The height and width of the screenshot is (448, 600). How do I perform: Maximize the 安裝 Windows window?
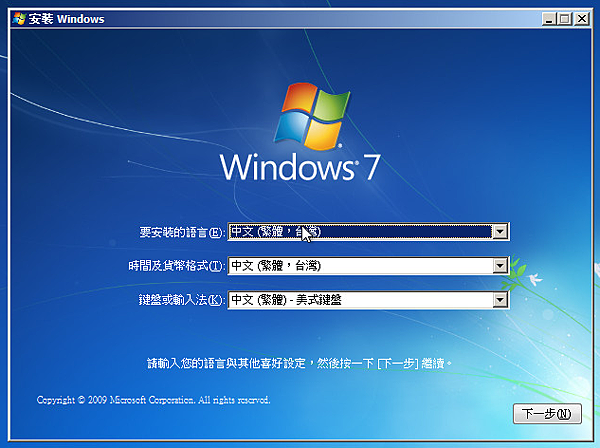click(x=565, y=19)
